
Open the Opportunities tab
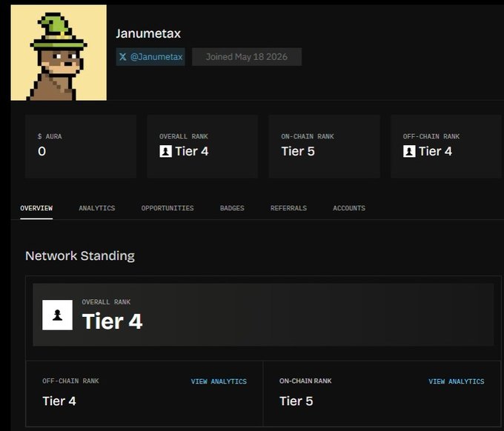click(168, 208)
